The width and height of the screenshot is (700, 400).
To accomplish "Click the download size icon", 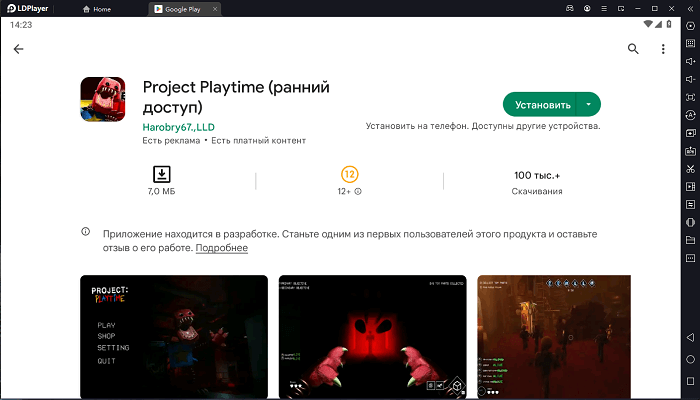I will click(x=162, y=174).
